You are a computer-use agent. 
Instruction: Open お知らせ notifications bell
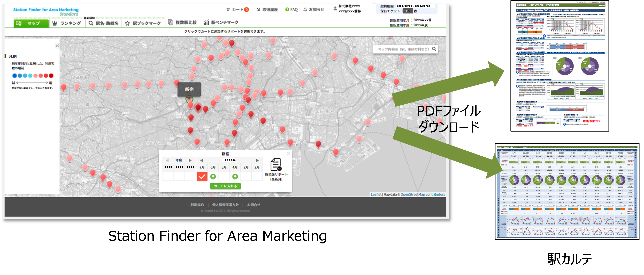tap(305, 10)
